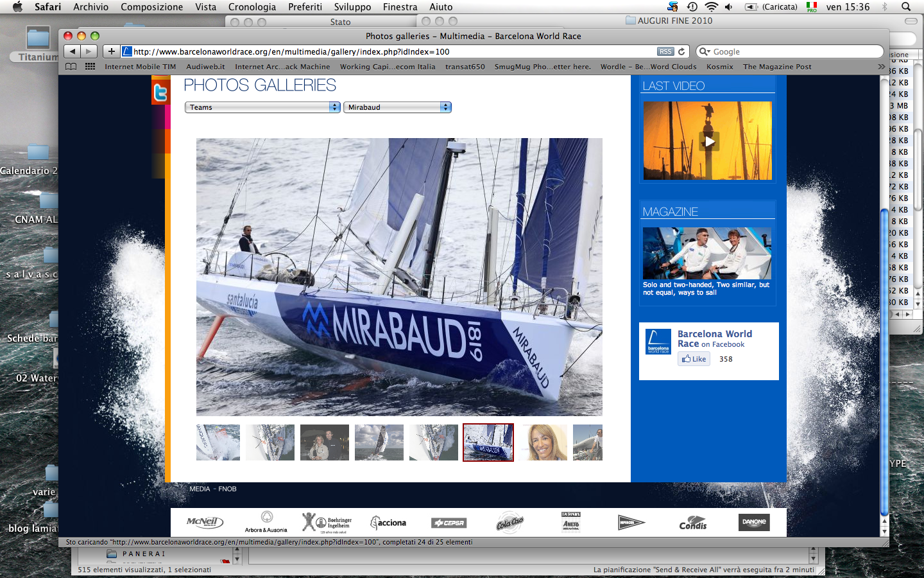924x578 pixels.
Task: Open the bookmarks book icon
Action: 71,66
